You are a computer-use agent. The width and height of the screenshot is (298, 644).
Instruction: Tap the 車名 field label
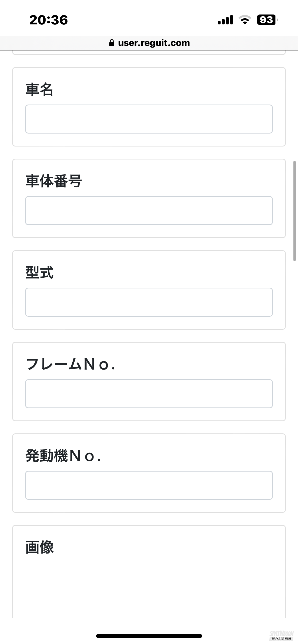click(39, 90)
